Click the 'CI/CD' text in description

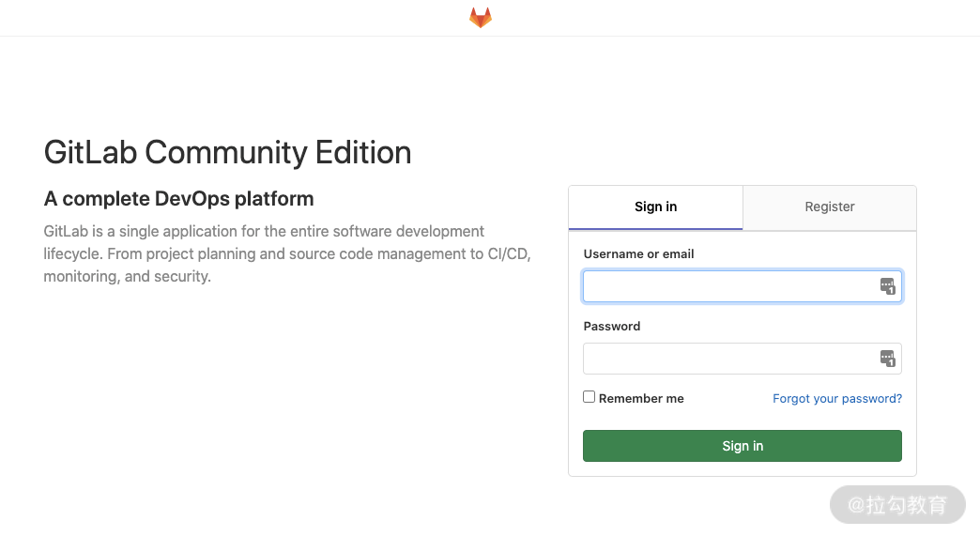pos(510,253)
